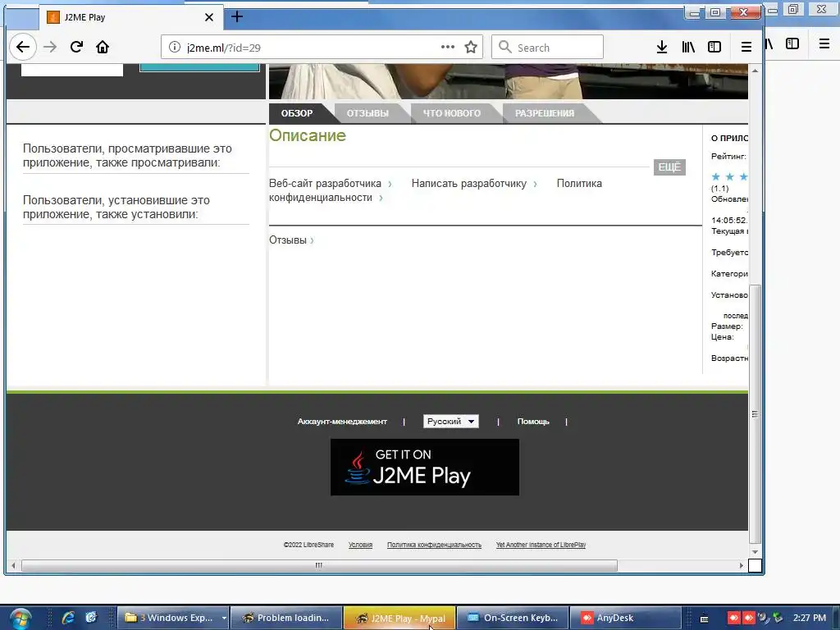The width and height of the screenshot is (840, 630).
Task: Click the Search input box
Action: (547, 47)
